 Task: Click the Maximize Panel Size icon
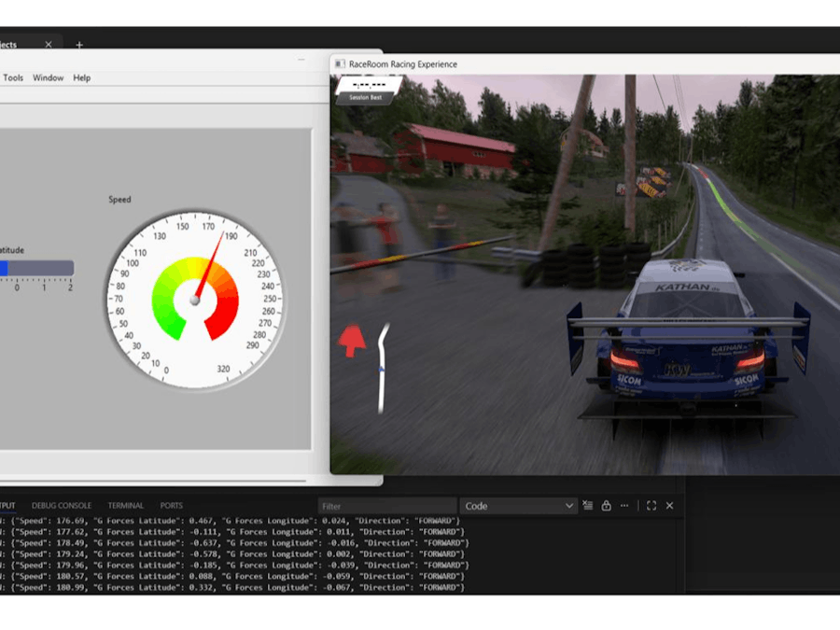click(651, 505)
